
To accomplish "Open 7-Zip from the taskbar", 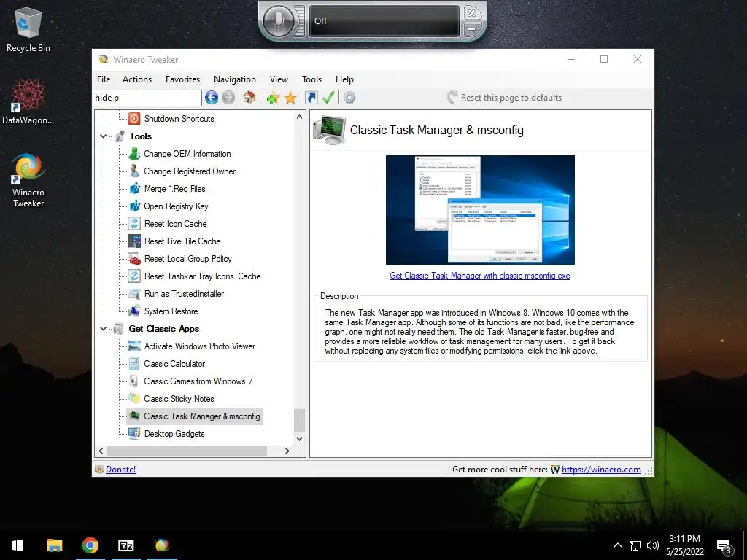I will [x=125, y=545].
